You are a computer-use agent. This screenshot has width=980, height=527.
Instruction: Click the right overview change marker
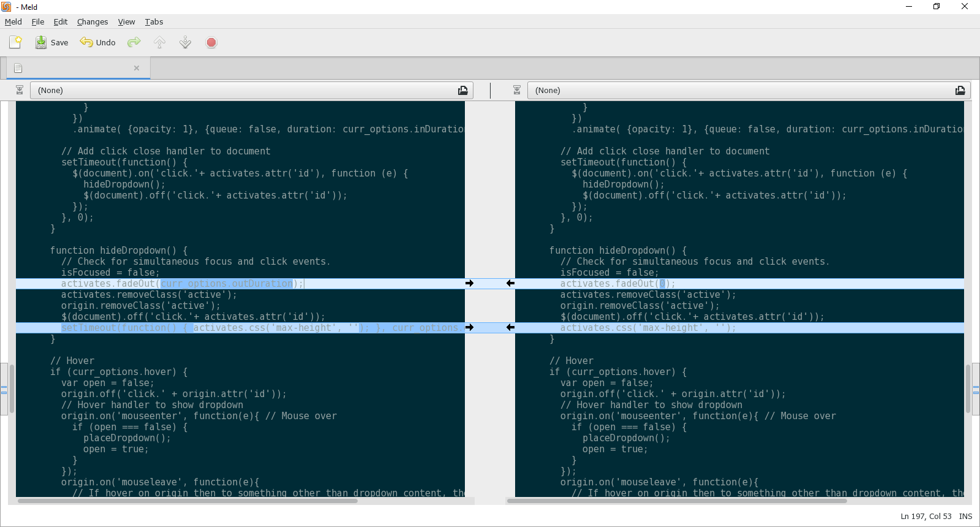tap(976, 389)
